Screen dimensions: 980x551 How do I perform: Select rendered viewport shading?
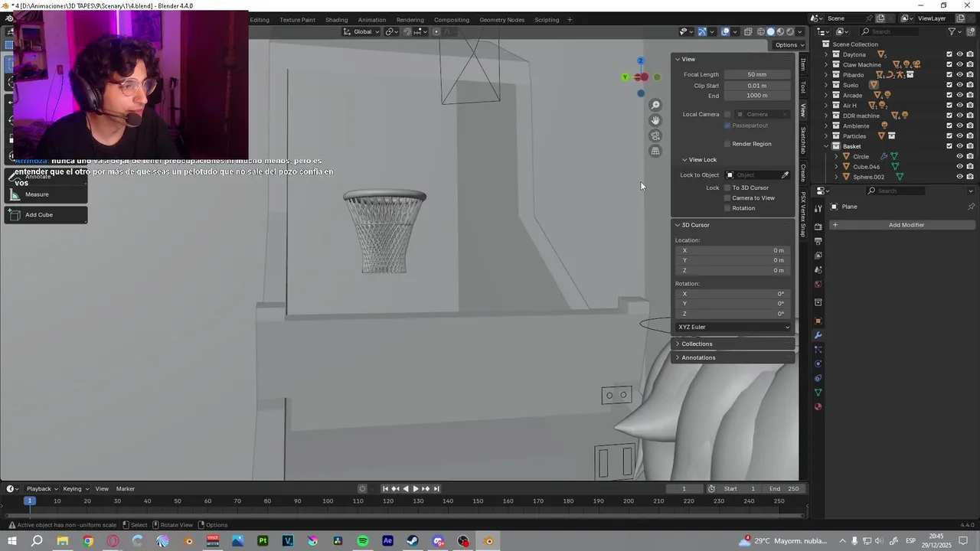click(x=791, y=31)
